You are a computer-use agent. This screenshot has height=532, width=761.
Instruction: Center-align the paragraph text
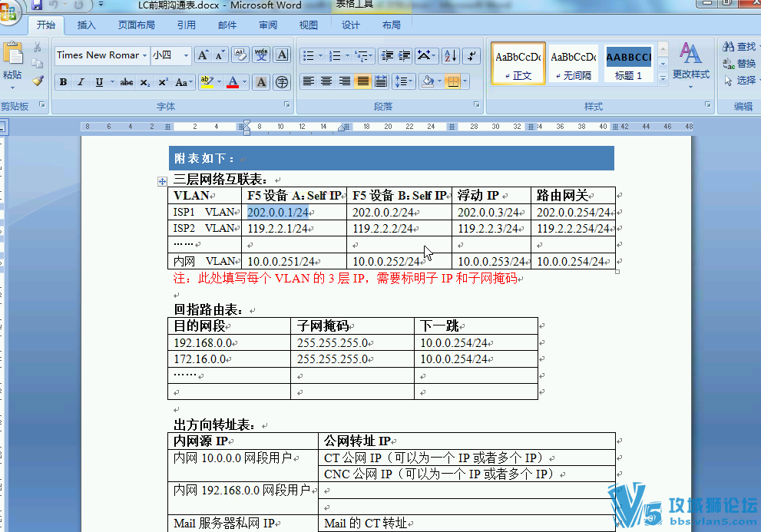(326, 81)
